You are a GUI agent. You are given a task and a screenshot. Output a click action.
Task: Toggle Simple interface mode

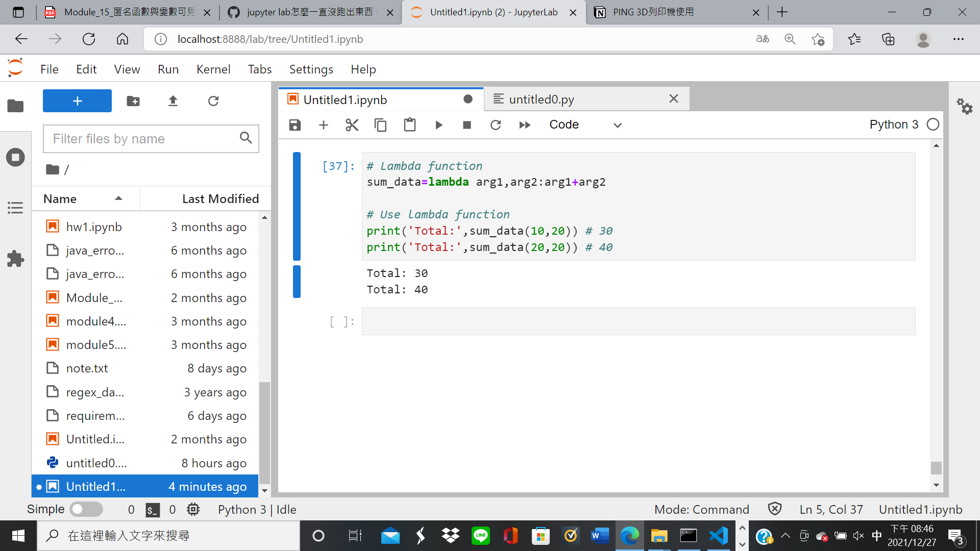click(x=86, y=509)
